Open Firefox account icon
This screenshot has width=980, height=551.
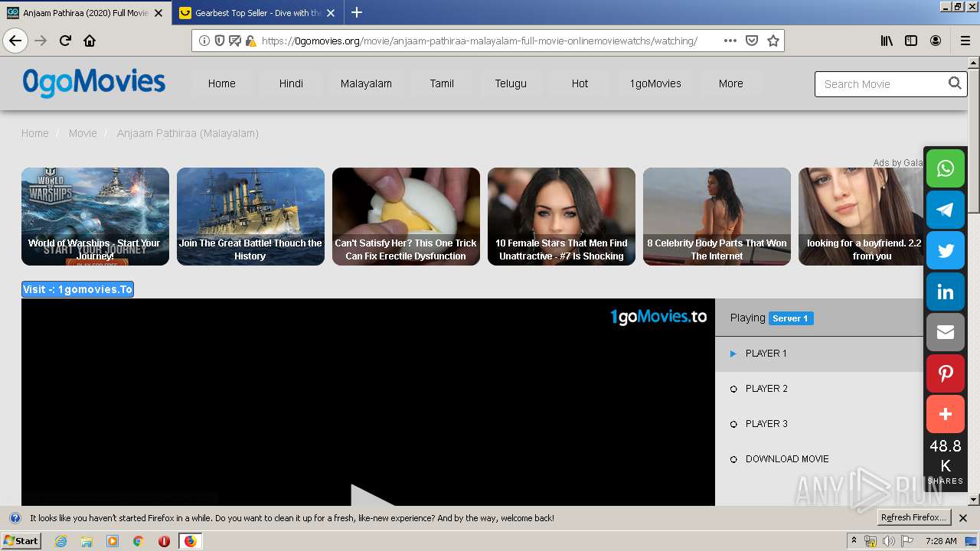pyautogui.click(x=936, y=41)
